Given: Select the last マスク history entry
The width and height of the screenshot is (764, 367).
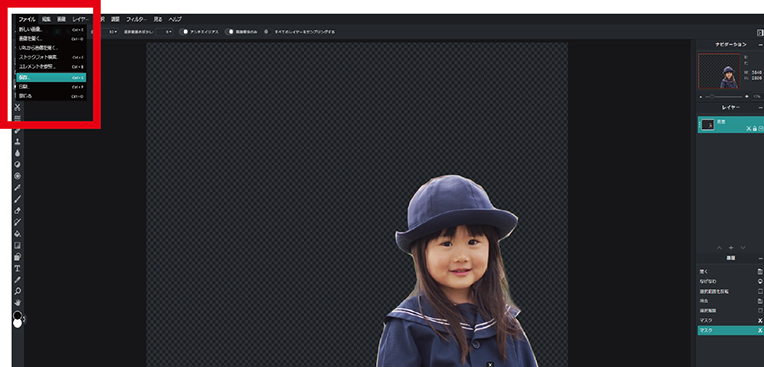Looking at the screenshot, I should click(730, 330).
